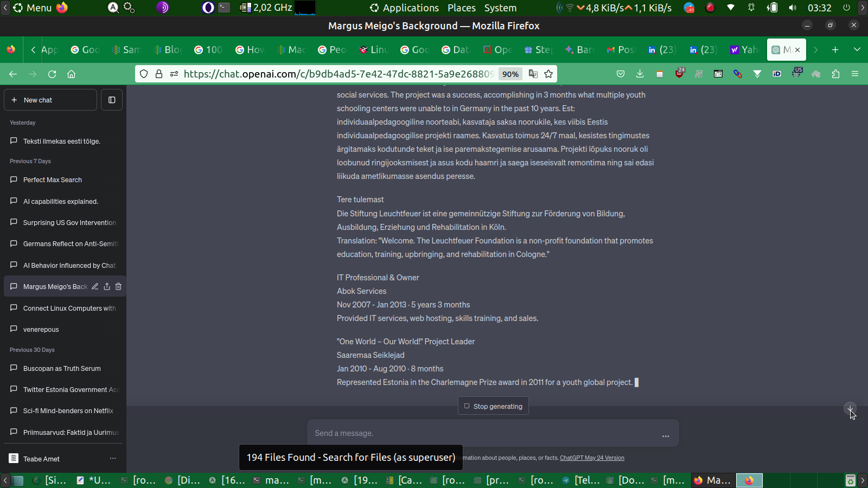The height and width of the screenshot is (488, 868).
Task: Switch to the Ope tab
Action: tap(497, 50)
